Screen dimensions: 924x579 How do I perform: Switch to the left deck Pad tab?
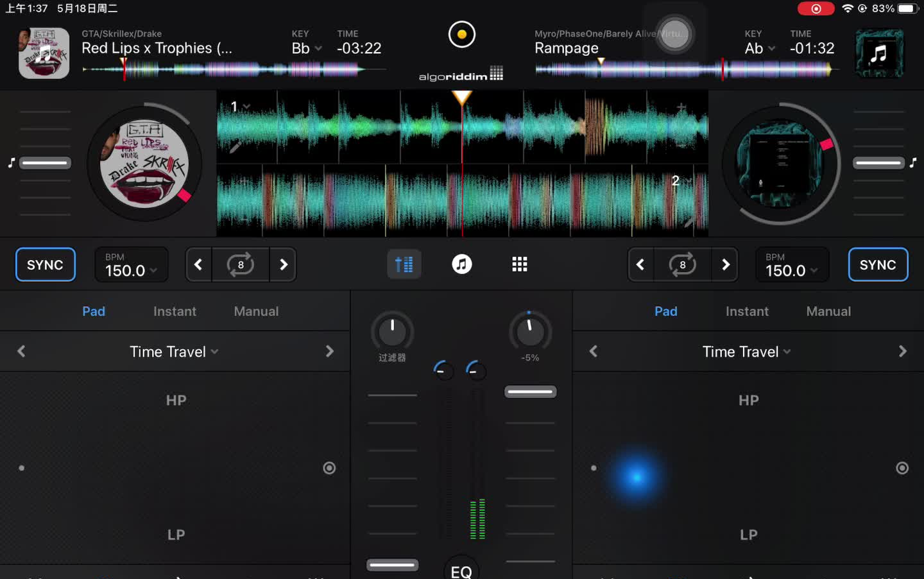tap(94, 311)
